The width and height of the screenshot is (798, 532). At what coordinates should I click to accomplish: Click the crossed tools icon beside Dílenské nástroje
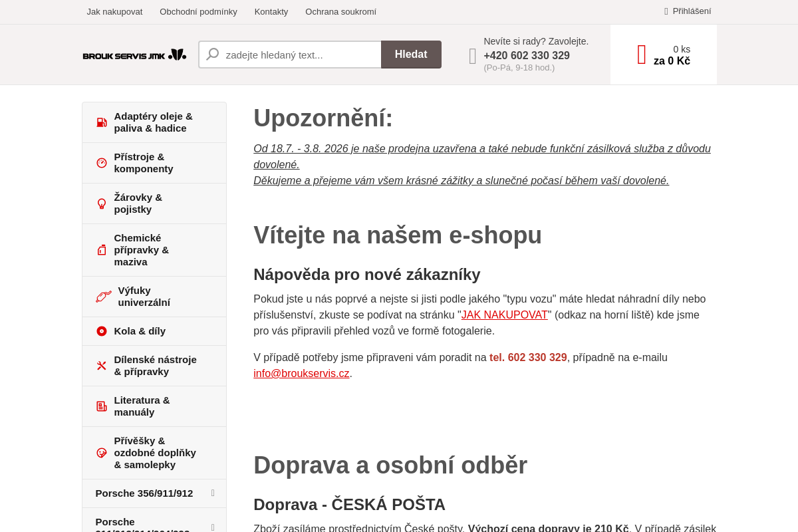[x=102, y=366]
